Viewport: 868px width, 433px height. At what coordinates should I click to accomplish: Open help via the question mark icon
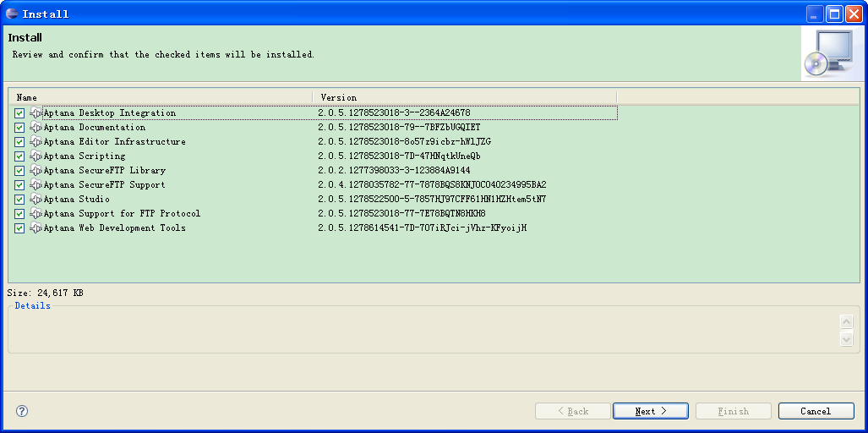(22, 411)
